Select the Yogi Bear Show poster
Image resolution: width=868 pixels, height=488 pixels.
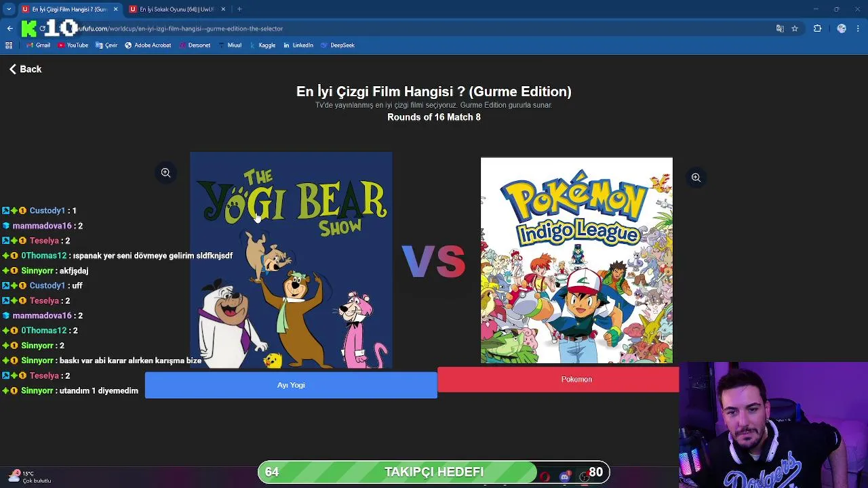[291, 260]
